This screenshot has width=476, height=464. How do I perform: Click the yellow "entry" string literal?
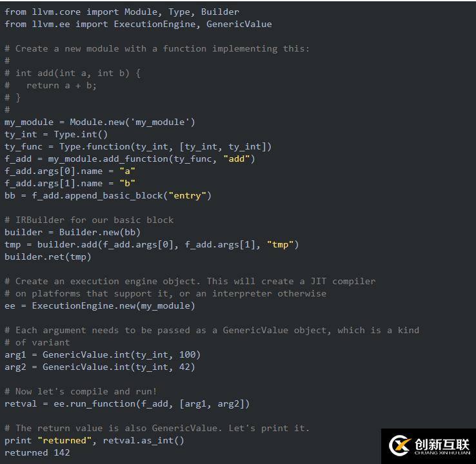tap(187, 196)
